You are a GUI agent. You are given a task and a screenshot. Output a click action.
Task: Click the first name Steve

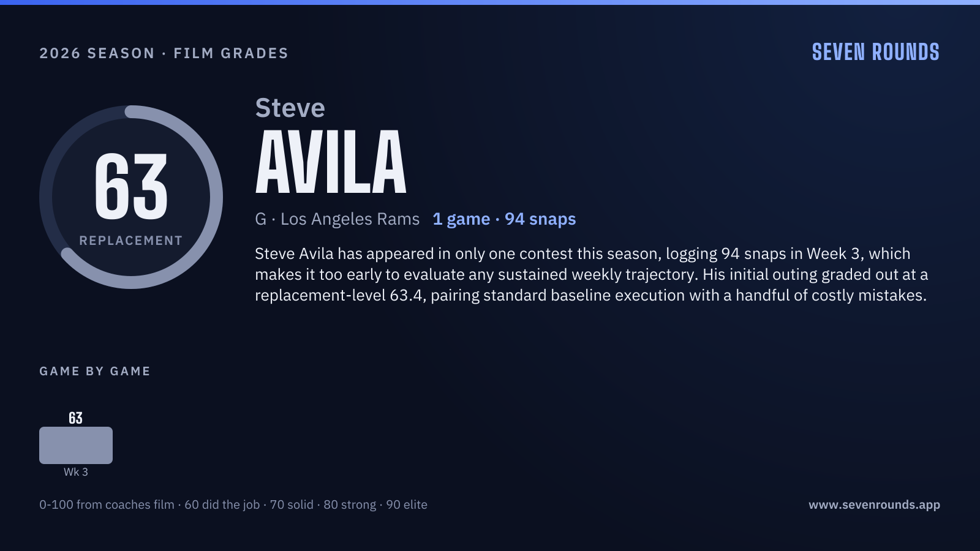[x=290, y=108]
